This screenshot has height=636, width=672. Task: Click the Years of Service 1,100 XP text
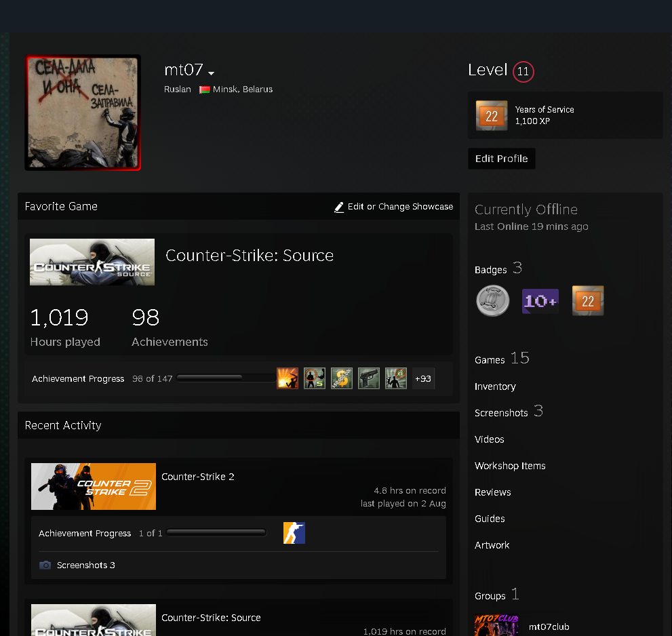coord(545,115)
